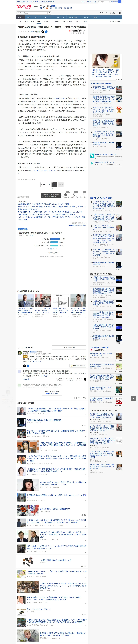
Task: Share 中井彰人's comment on Facebook
Action: [28, 366]
